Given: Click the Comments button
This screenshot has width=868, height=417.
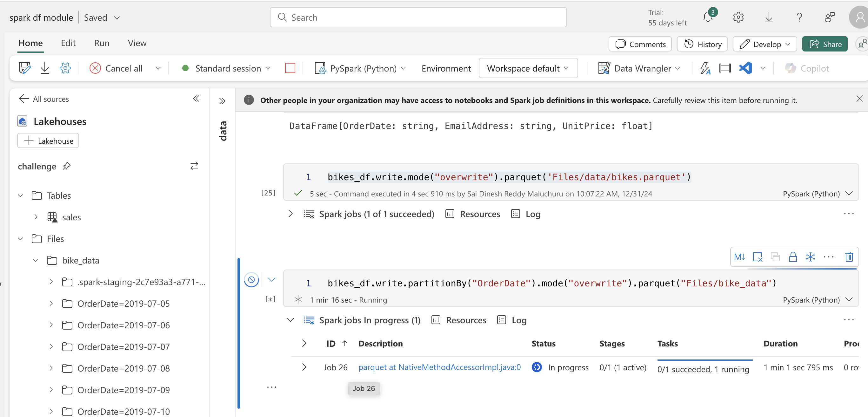Looking at the screenshot, I should [x=640, y=44].
